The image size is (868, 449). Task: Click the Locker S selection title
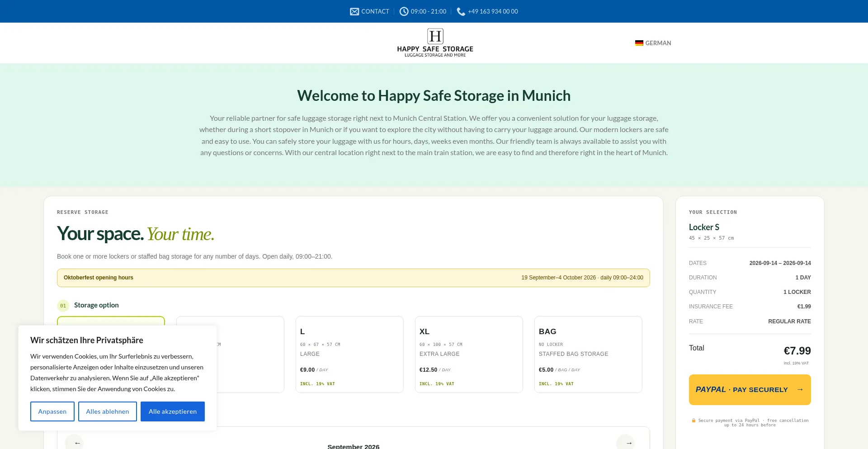point(704,227)
